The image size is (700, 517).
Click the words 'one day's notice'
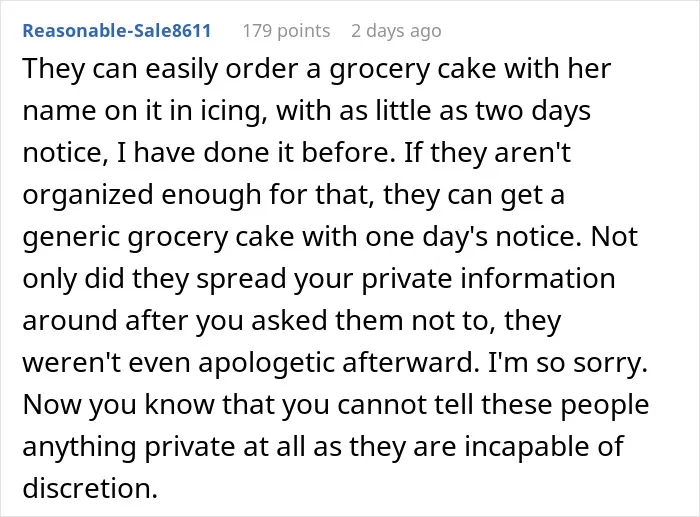point(474,237)
